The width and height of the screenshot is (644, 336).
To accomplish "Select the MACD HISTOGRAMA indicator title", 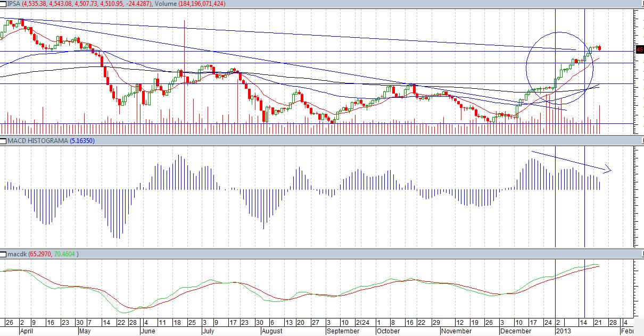I will click(x=37, y=140).
